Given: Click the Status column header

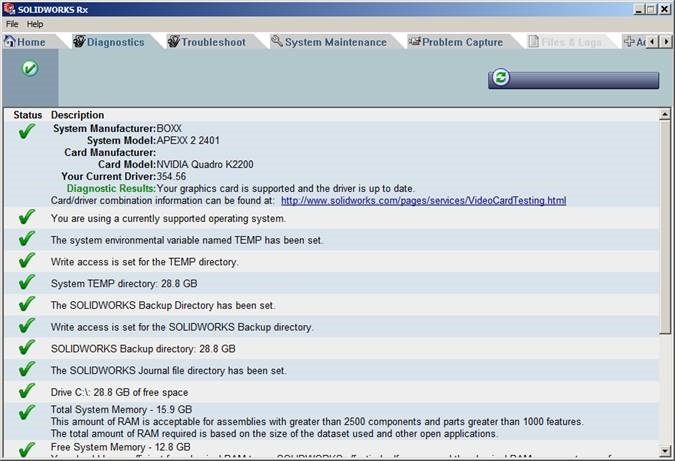Looking at the screenshot, I should pos(28,115).
